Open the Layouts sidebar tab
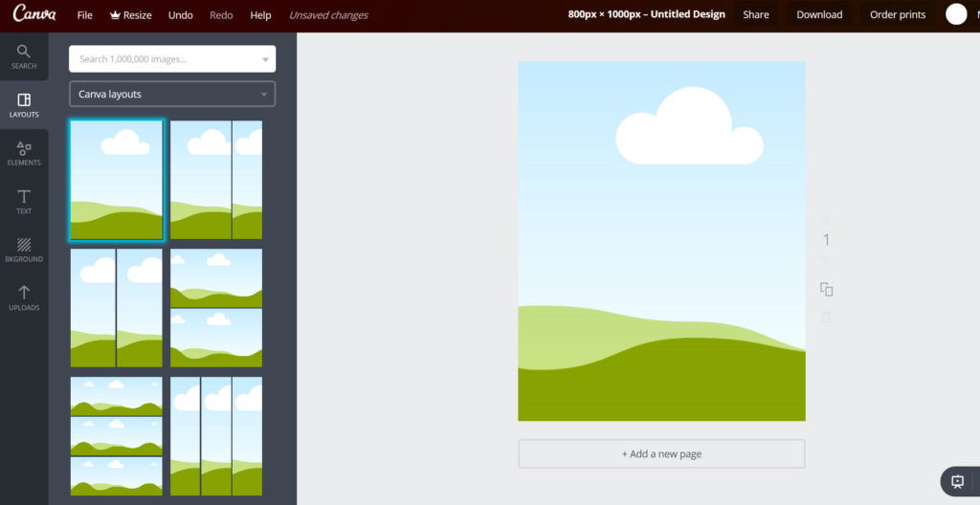 pos(24,105)
